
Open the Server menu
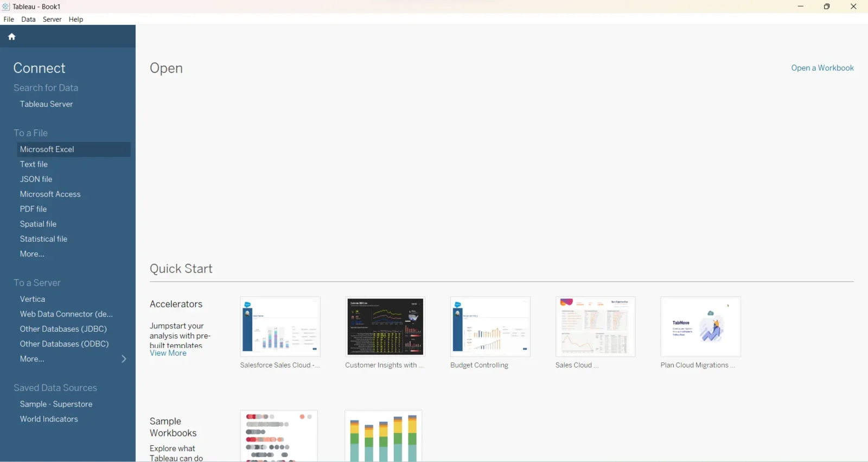point(52,19)
